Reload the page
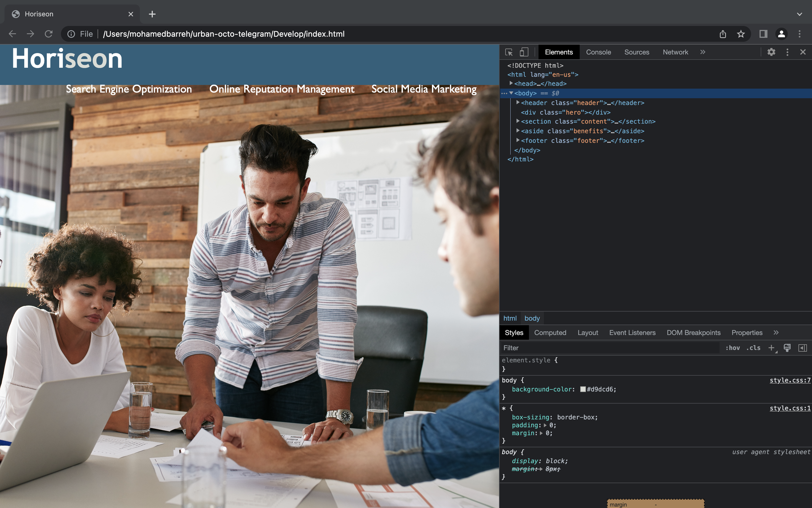 pos(49,34)
